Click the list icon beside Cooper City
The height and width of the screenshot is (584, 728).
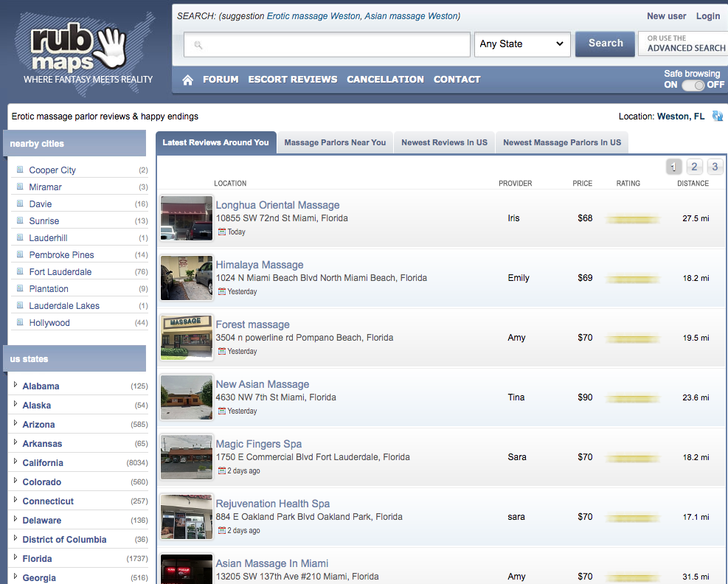20,170
